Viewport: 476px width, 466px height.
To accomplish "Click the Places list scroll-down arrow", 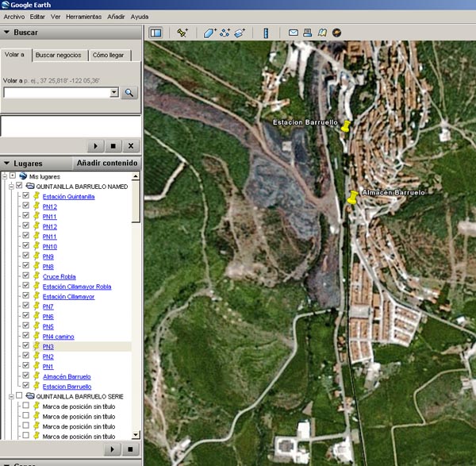I will point(136,435).
